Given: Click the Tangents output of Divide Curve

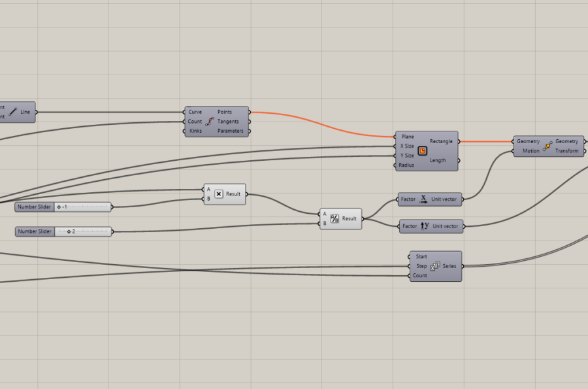Looking at the screenshot, I should [228, 121].
